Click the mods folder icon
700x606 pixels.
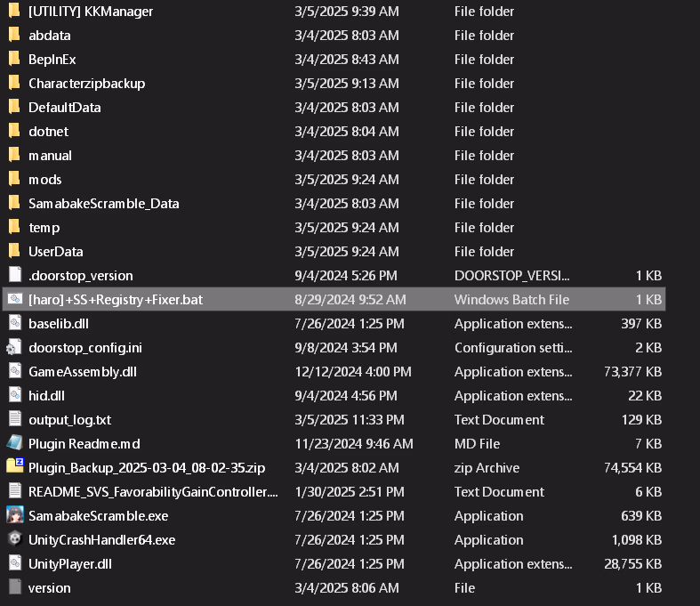pos(14,179)
